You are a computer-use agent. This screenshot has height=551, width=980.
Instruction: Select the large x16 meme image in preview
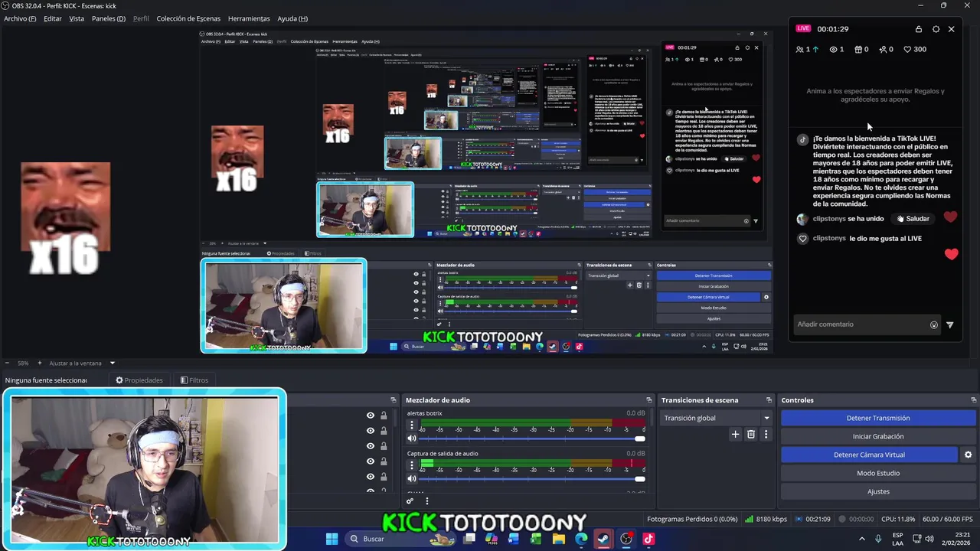point(65,218)
